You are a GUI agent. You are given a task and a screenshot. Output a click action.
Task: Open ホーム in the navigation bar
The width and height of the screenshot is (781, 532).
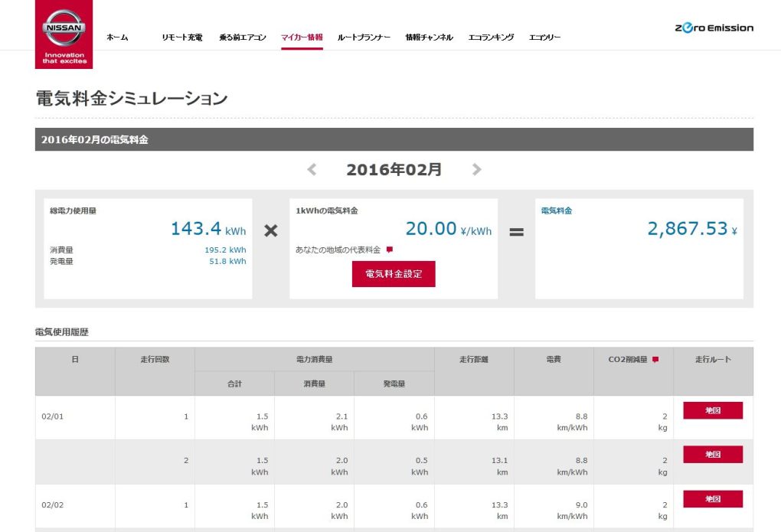click(x=117, y=38)
